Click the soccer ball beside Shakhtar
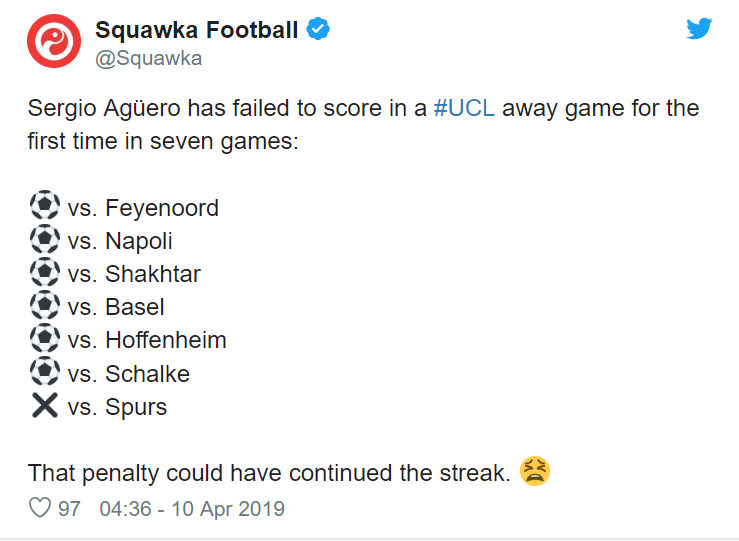 [x=45, y=271]
